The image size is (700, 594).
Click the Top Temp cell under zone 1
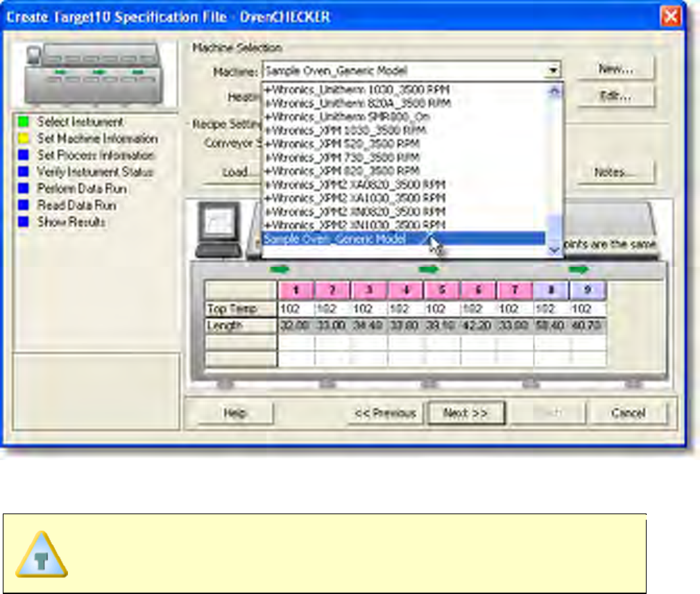click(296, 309)
